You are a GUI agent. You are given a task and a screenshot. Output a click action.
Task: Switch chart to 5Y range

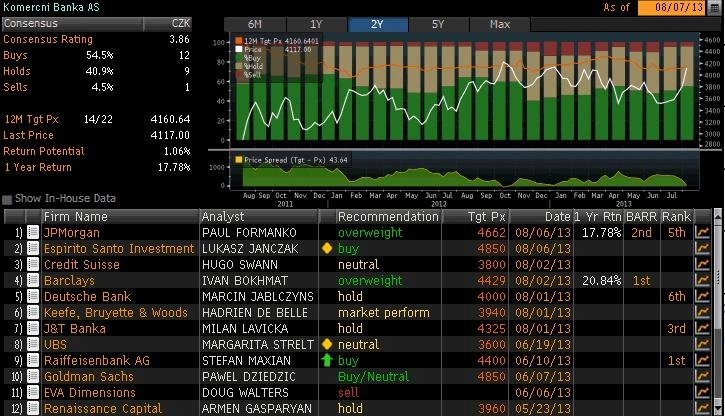tap(438, 24)
